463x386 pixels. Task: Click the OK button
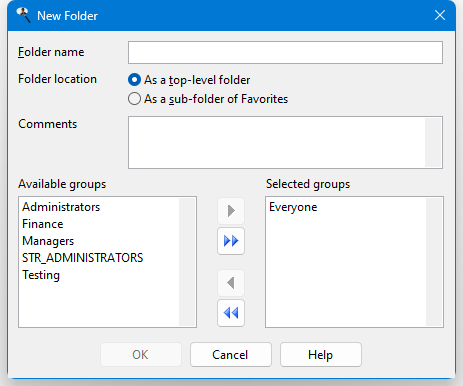[141, 355]
